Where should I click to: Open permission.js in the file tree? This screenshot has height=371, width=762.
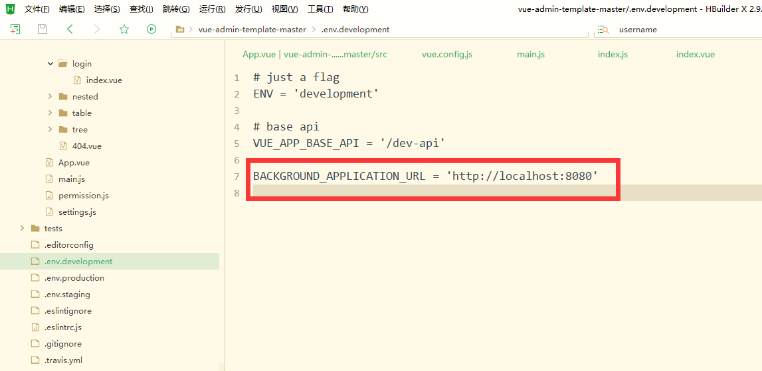84,195
